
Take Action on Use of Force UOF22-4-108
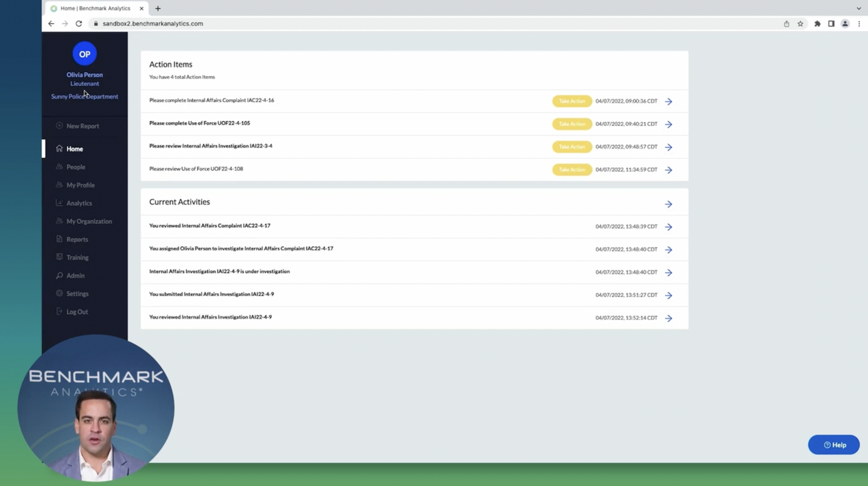pos(572,170)
